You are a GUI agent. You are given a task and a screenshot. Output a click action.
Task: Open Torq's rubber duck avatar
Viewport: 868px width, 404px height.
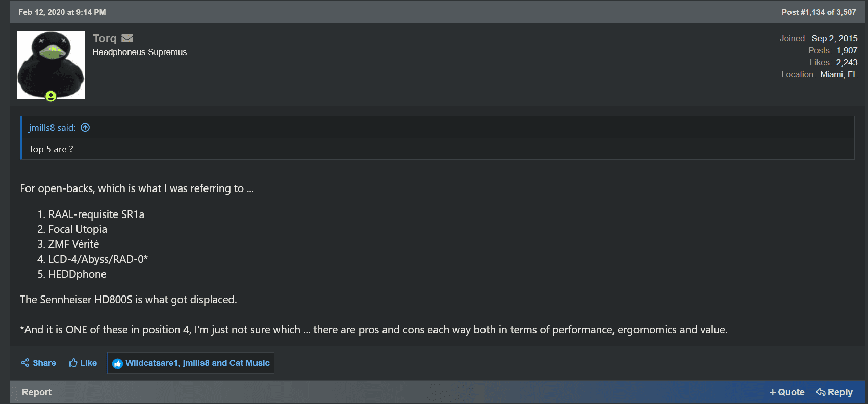point(51,65)
